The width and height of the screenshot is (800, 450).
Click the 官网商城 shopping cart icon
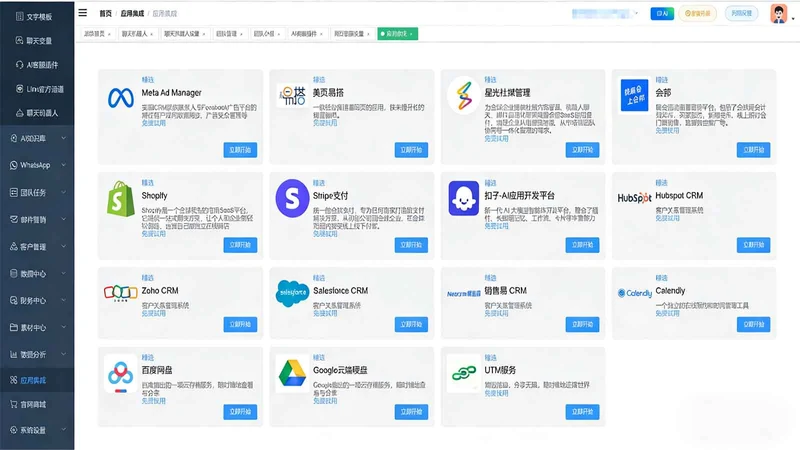(13, 404)
